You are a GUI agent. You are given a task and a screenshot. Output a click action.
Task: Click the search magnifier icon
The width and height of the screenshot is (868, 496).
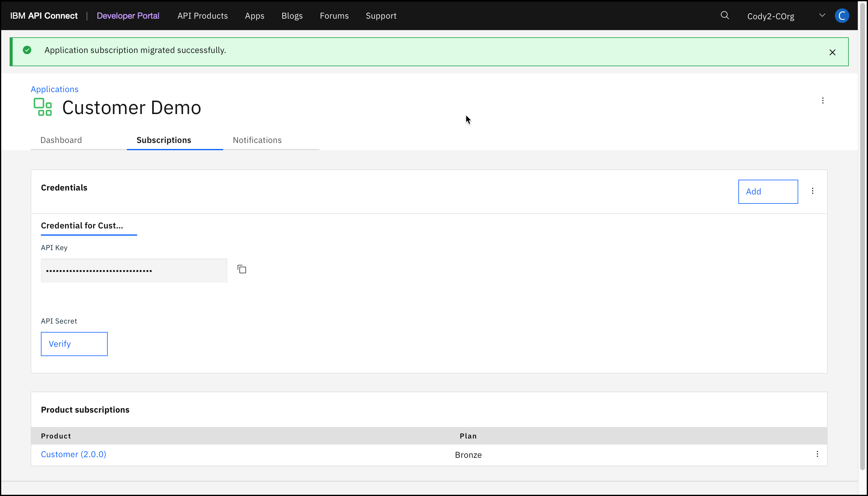[725, 16]
